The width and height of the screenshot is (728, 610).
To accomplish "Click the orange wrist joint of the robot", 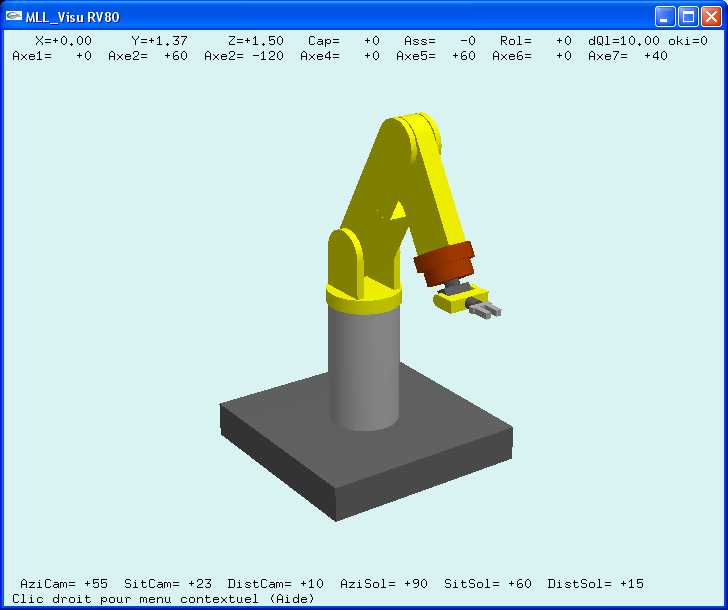I will (444, 264).
